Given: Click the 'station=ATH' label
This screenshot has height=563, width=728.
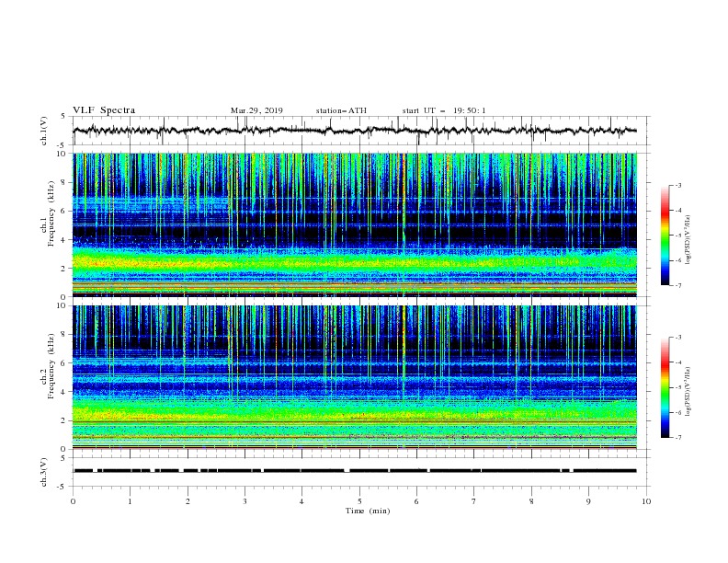Looking at the screenshot, I should [341, 110].
